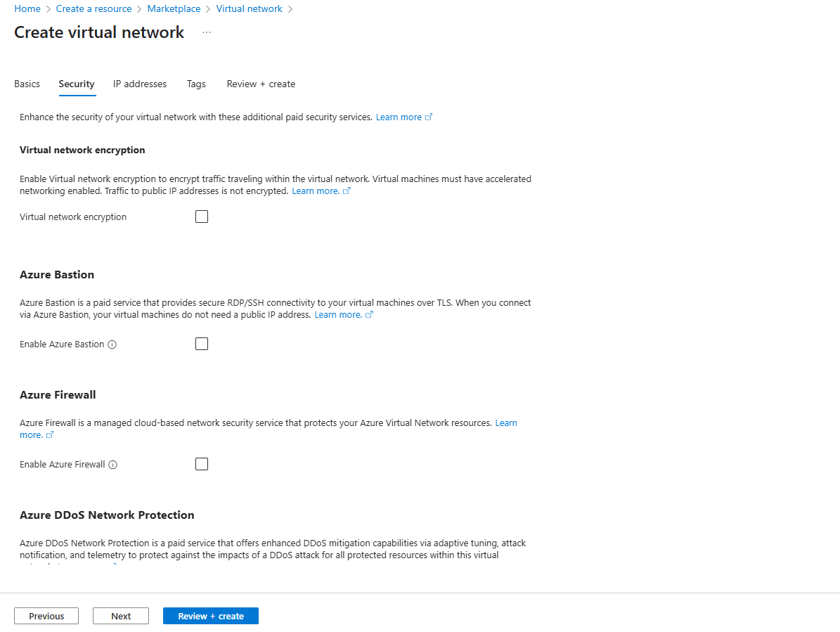Click the blue Review + create button

[x=211, y=616]
